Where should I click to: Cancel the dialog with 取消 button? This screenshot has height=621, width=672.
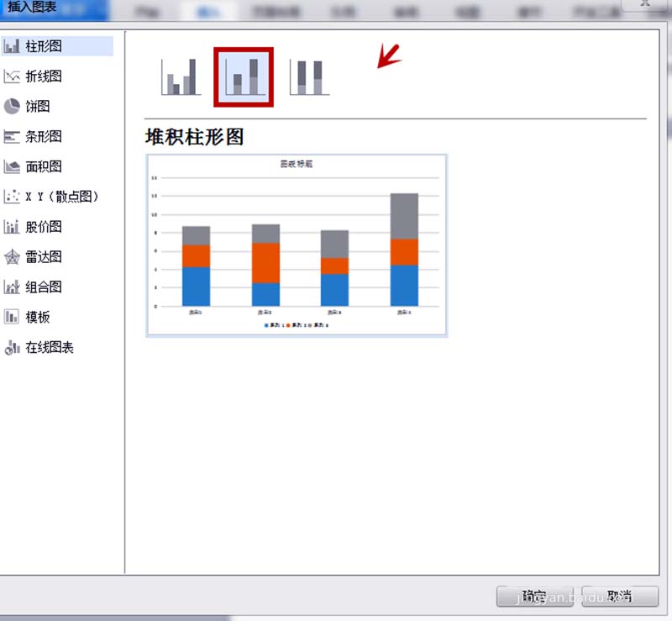pos(620,596)
